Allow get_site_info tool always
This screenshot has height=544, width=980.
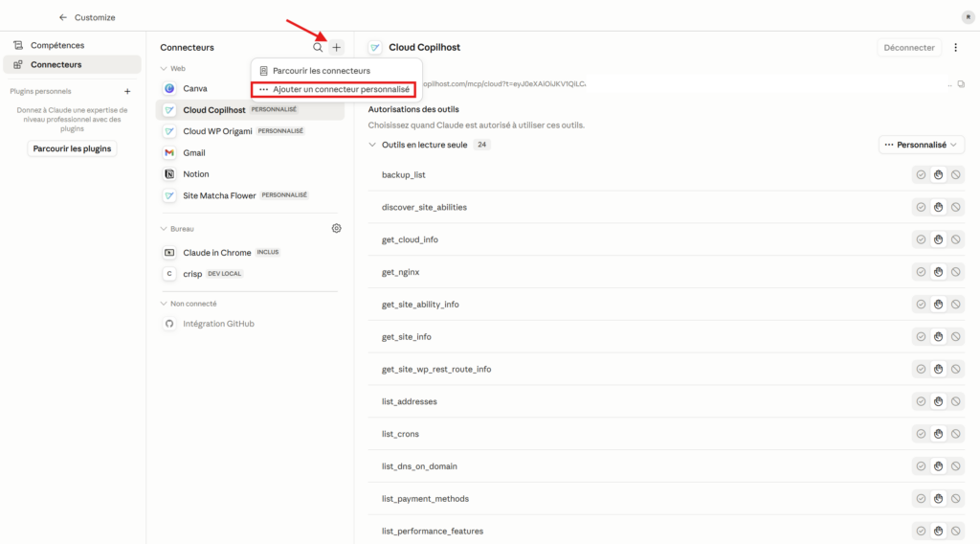tap(921, 337)
